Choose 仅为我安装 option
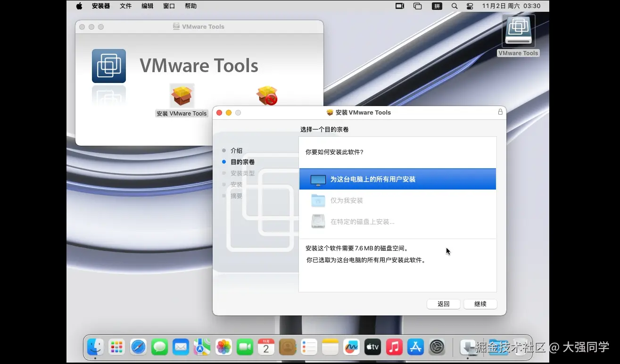The width and height of the screenshot is (620, 364). coord(397,200)
